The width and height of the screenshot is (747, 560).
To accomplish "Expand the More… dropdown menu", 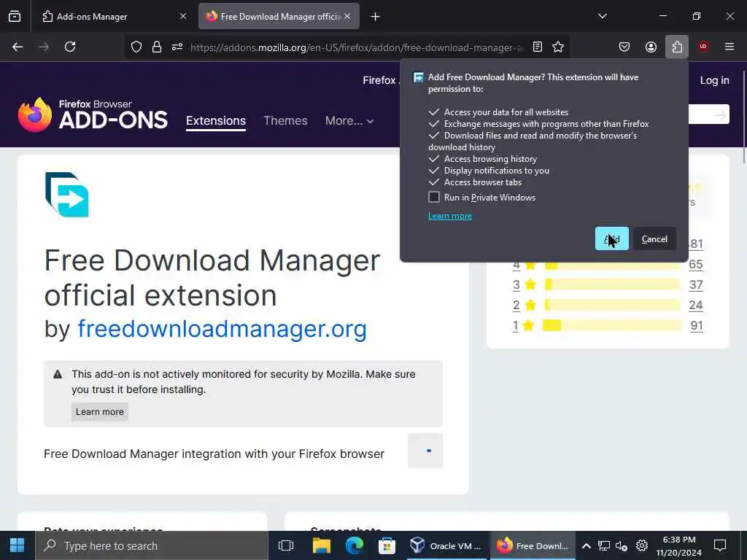I will coord(349,121).
